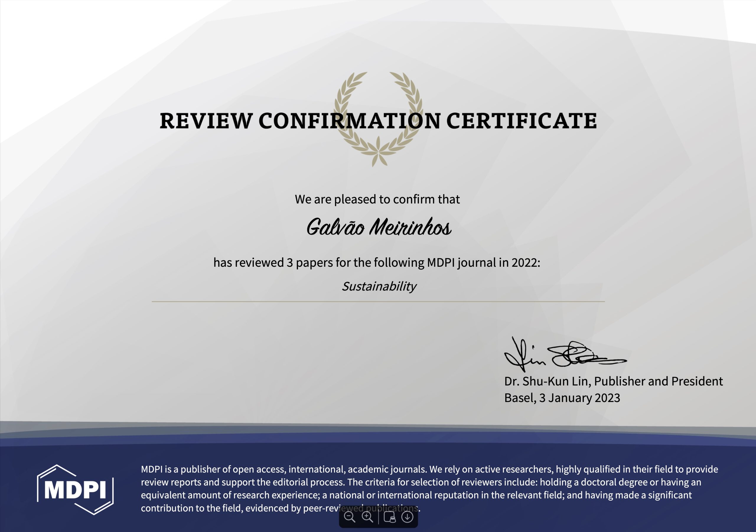Open the certificate in Preview
The height and width of the screenshot is (532, 756).
[390, 517]
